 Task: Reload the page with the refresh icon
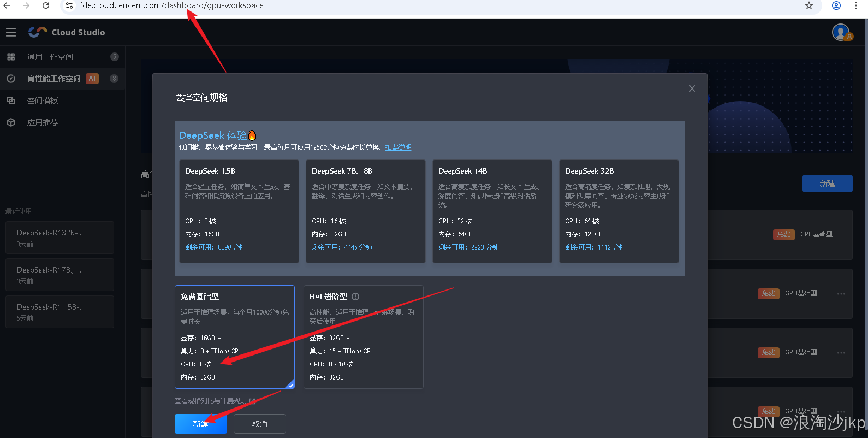coord(46,5)
